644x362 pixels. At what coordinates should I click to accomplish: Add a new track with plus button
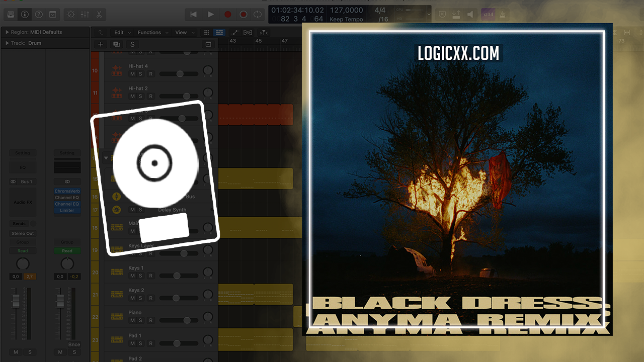[101, 44]
